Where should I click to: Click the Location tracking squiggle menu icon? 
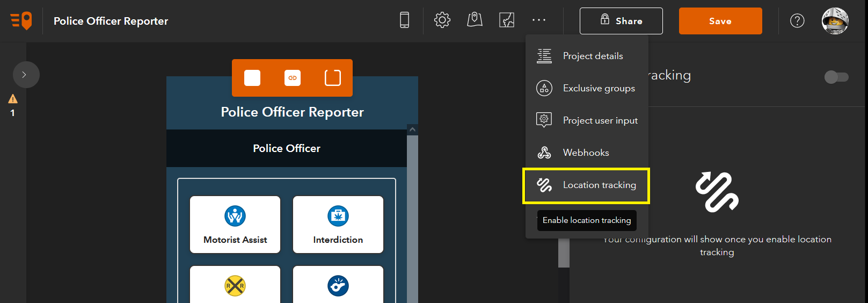click(544, 185)
